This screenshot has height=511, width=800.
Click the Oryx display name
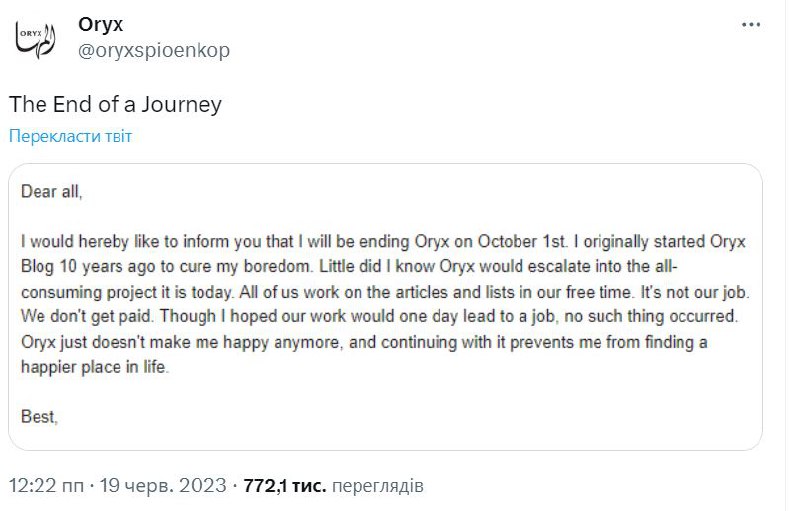tap(100, 24)
